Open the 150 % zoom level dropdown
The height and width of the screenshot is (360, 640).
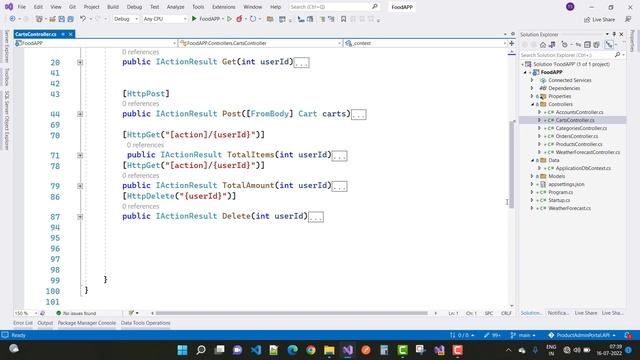(x=26, y=313)
